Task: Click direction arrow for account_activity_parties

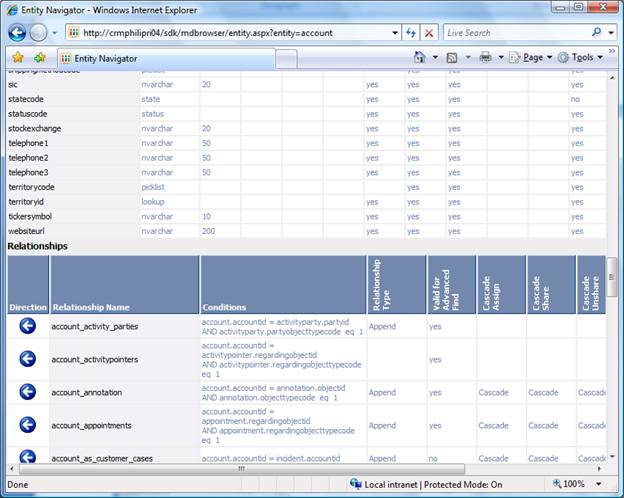Action: (27, 326)
